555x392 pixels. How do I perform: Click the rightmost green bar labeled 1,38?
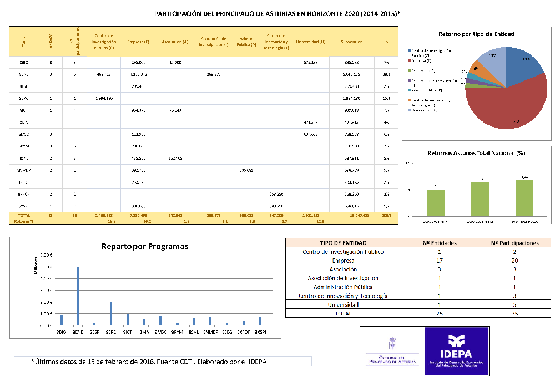coord(524,198)
